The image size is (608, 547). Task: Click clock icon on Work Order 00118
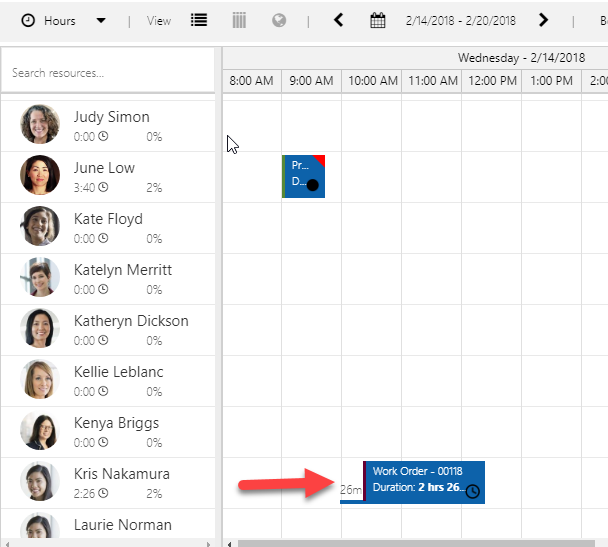[x=473, y=491]
